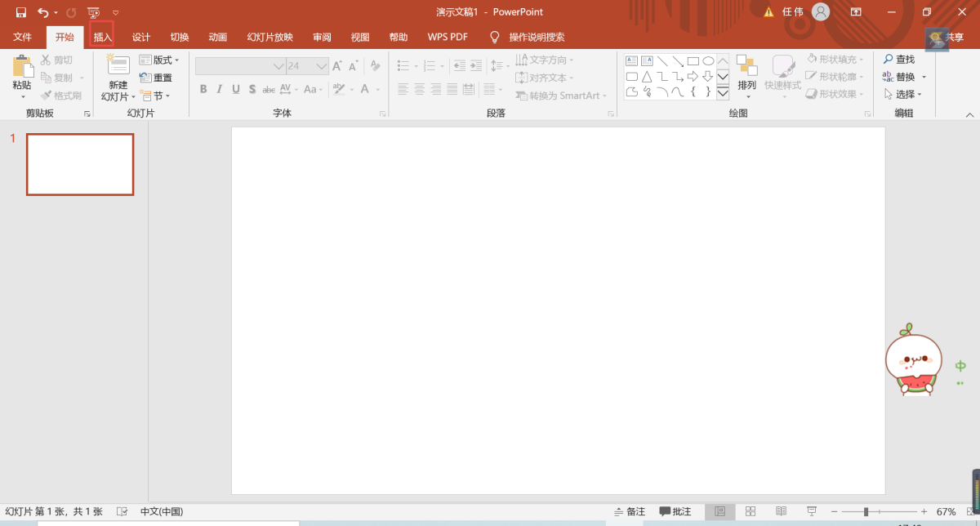Click the zoom slider handle in status bar
Image resolution: width=980 pixels, height=526 pixels.
[866, 511]
